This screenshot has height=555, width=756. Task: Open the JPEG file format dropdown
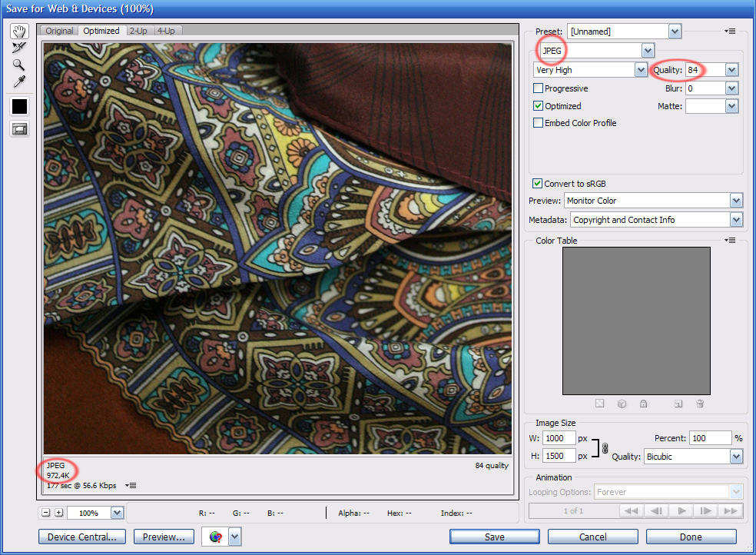point(648,51)
